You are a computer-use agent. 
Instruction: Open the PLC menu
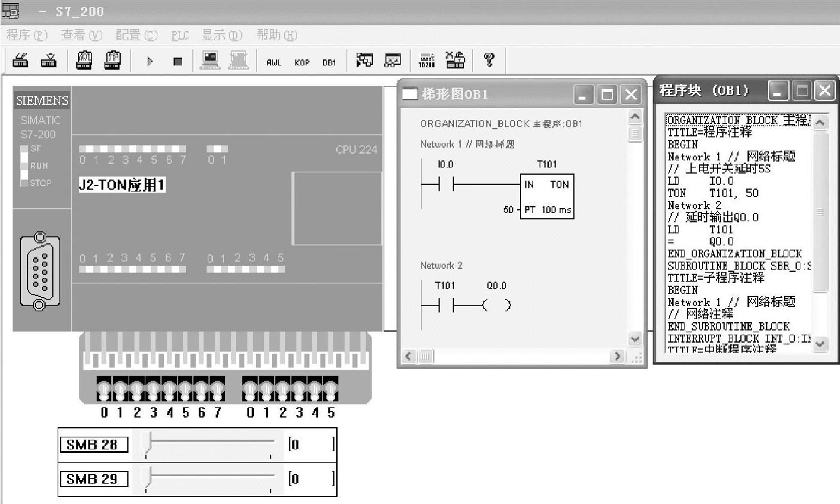tap(180, 35)
